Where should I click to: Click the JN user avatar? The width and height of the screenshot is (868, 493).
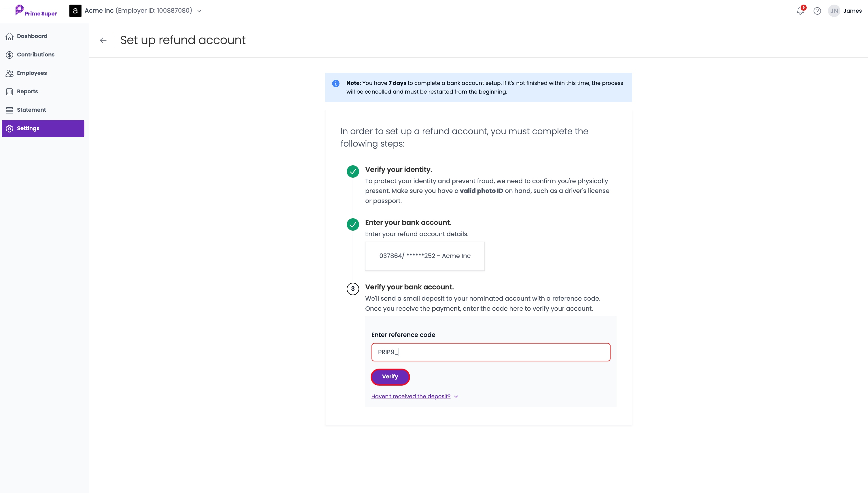pos(834,11)
